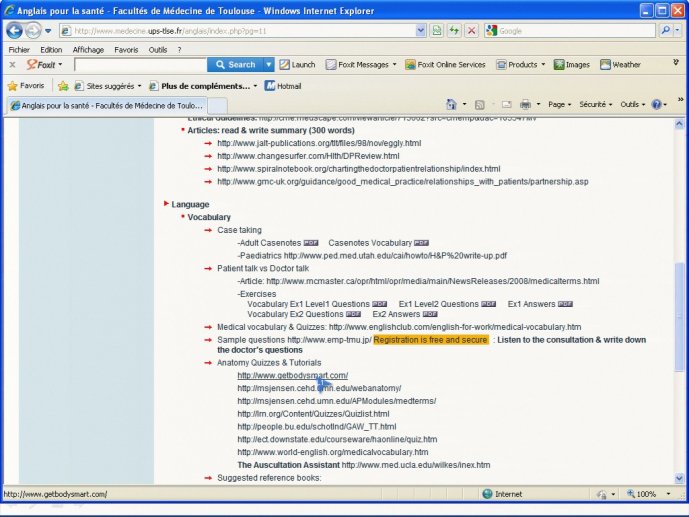Click the magnifier search button
This screenshot has height=517, width=689.
666,30
